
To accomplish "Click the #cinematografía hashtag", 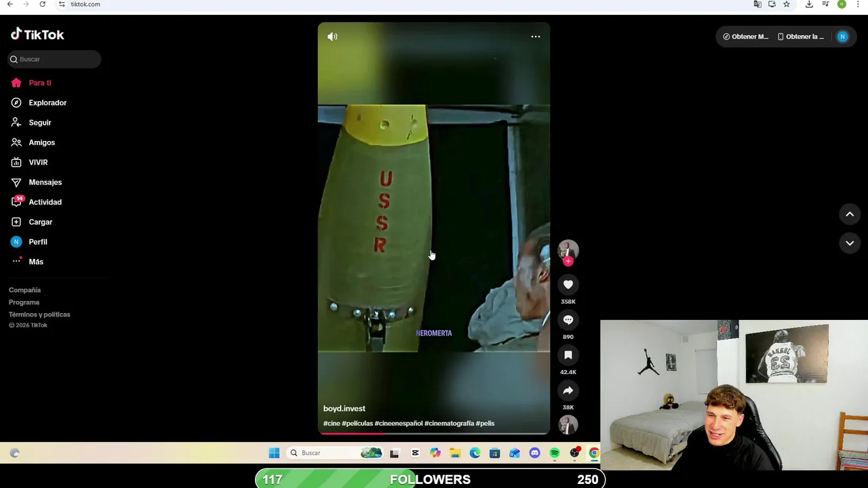I will [449, 424].
